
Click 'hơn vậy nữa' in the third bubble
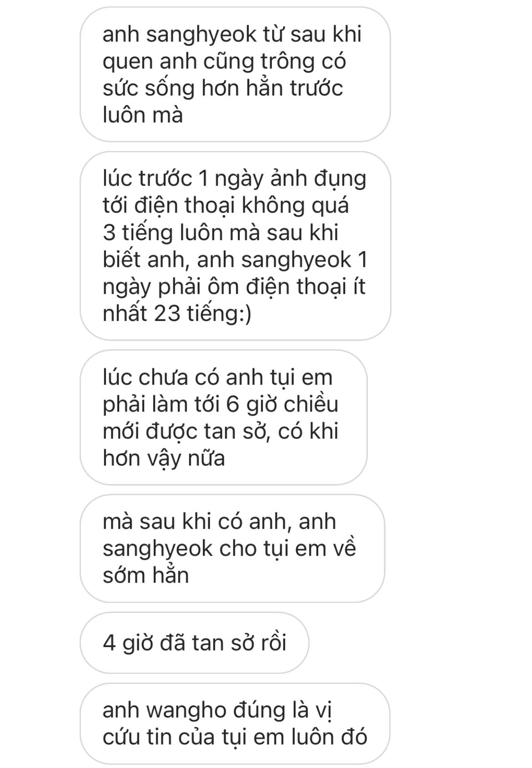[x=164, y=458]
